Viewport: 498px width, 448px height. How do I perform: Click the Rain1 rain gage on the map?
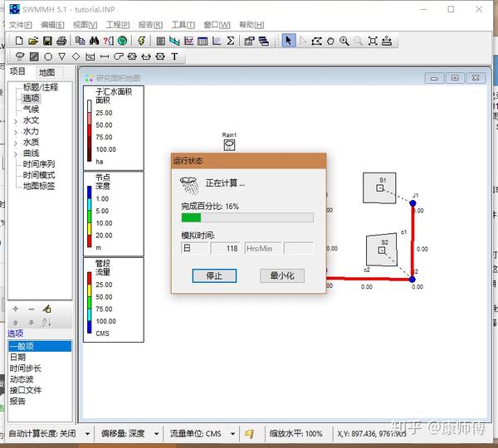pos(229,145)
